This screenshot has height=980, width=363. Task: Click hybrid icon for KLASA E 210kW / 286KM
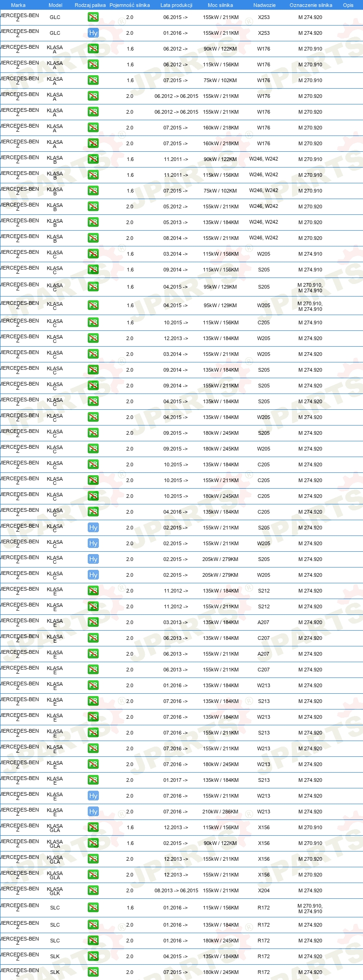[93, 812]
